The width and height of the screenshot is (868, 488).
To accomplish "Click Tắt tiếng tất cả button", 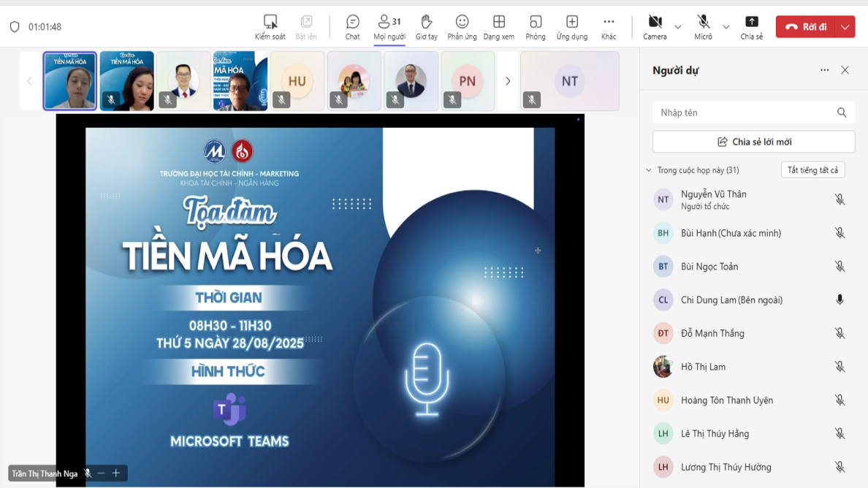I will [x=812, y=170].
